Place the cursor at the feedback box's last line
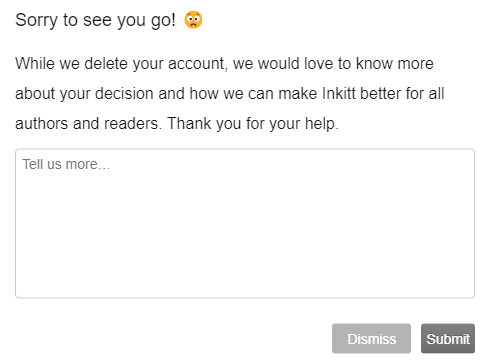 tap(245, 288)
